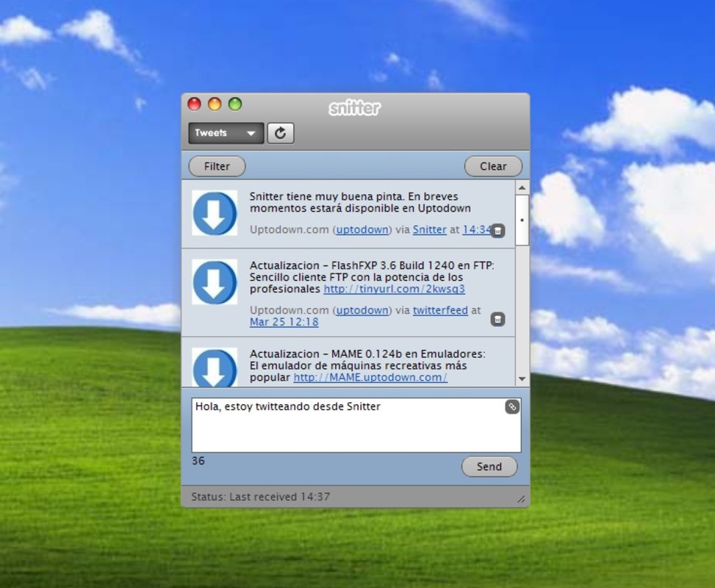Click the 'Status: Last received 14:37' text

260,497
